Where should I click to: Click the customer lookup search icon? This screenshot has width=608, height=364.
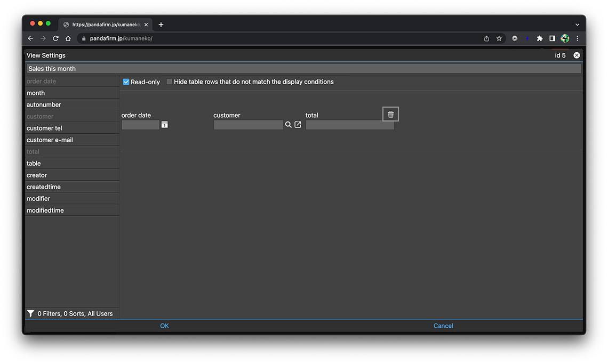(x=288, y=125)
